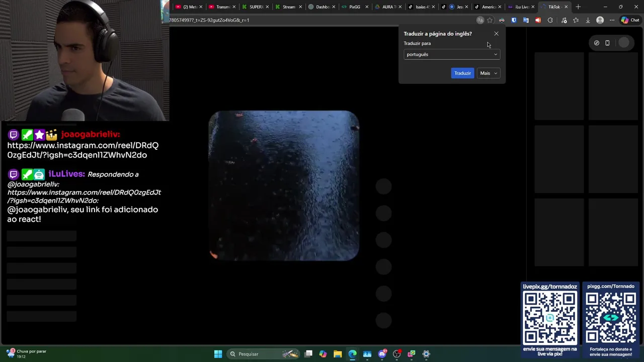
Task: Open the Copilot Chat button
Action: pos(630,20)
